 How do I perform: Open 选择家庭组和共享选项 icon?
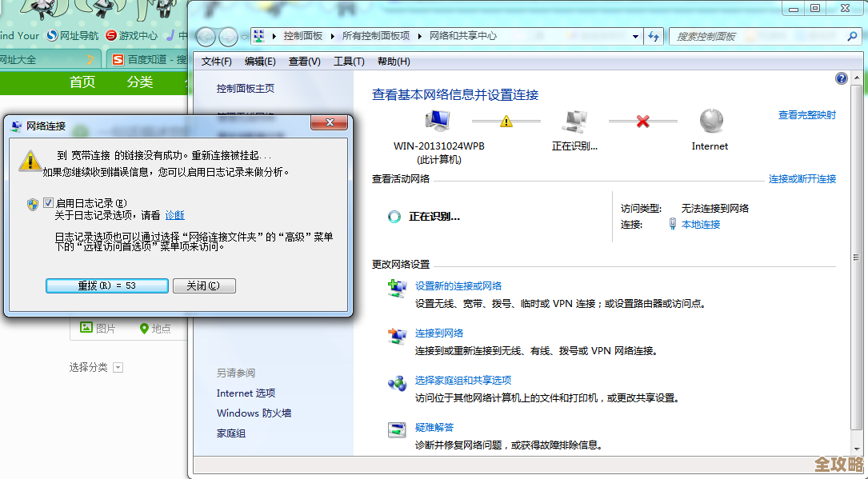(x=398, y=385)
